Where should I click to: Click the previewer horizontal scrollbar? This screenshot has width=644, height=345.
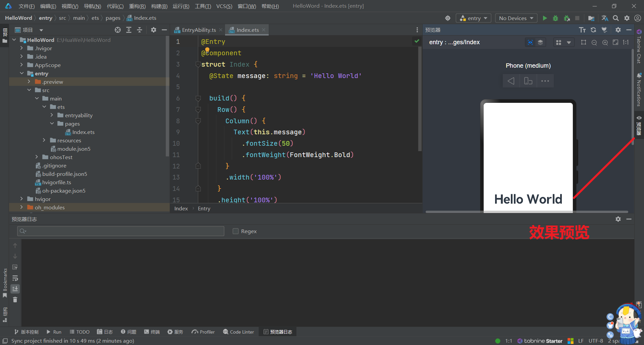pyautogui.click(x=527, y=212)
